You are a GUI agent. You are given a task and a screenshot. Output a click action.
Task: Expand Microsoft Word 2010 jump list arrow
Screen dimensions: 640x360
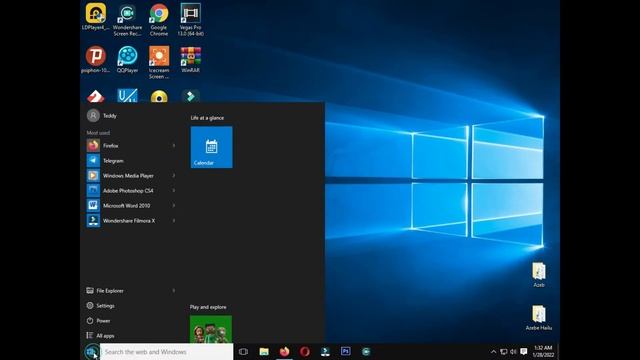174,206
